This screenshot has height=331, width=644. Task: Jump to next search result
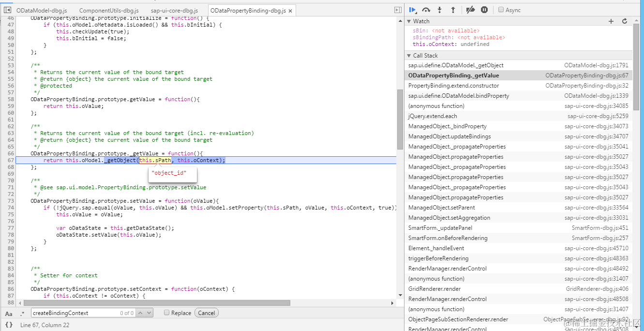[149, 313]
